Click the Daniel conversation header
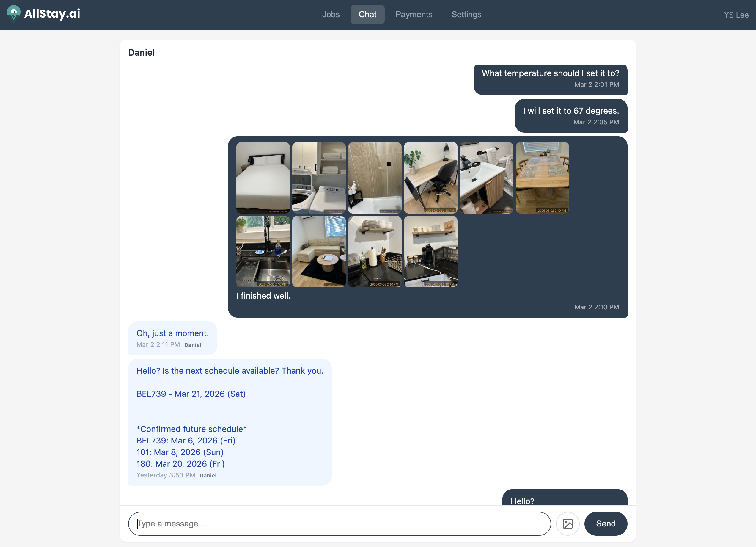The width and height of the screenshot is (756, 547). (x=141, y=52)
